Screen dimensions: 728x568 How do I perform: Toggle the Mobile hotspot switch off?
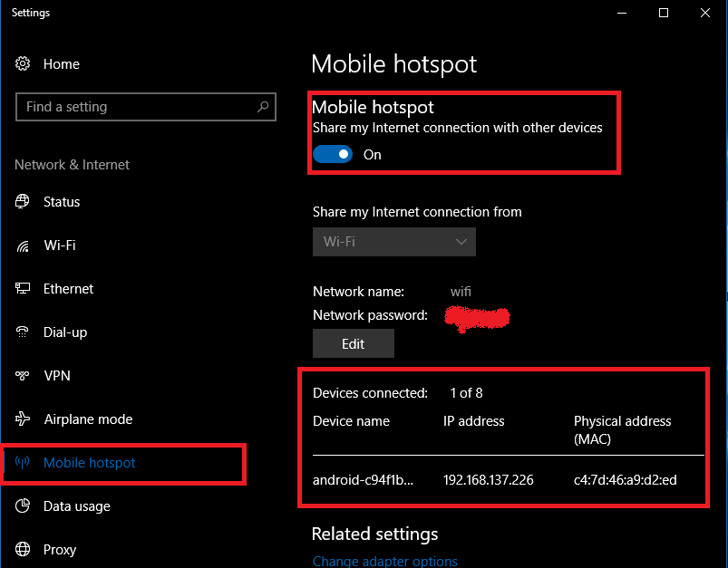[332, 154]
